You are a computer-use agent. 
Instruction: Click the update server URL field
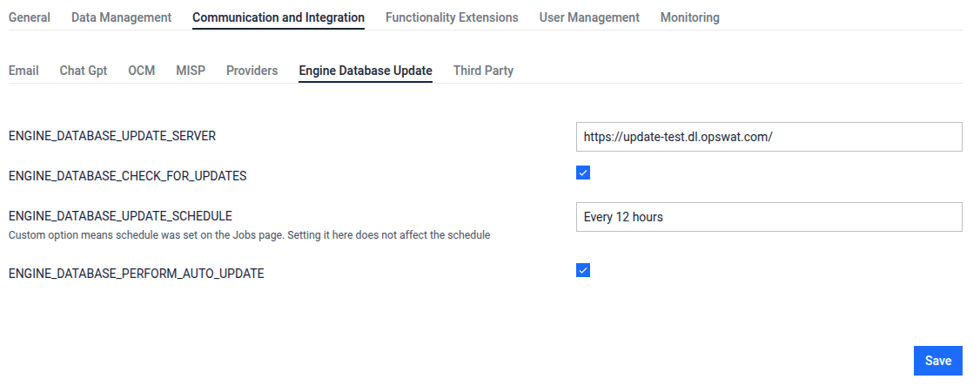(x=769, y=137)
